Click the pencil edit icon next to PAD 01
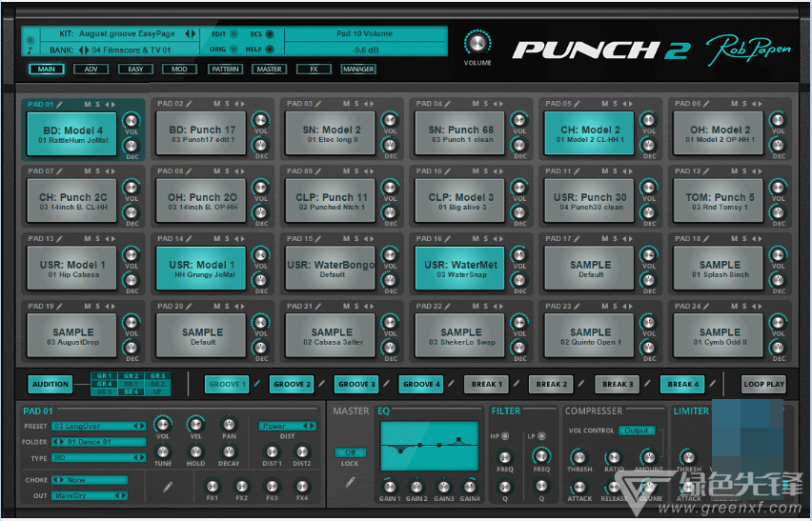 (x=59, y=105)
